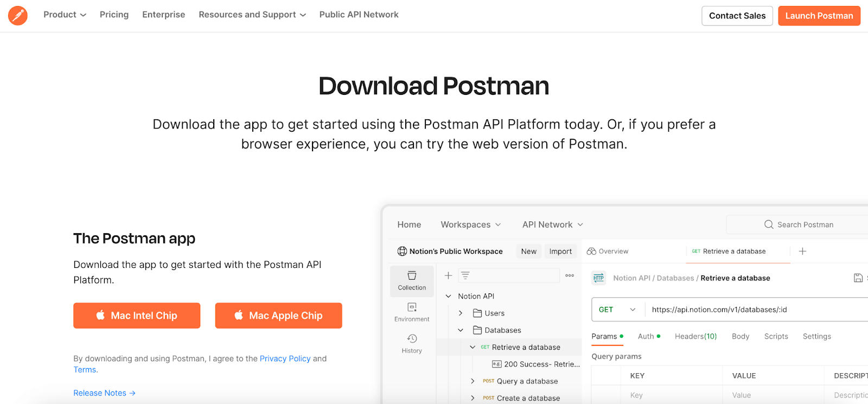868x404 pixels.
Task: Download the Mac Apple Chip version
Action: point(278,316)
